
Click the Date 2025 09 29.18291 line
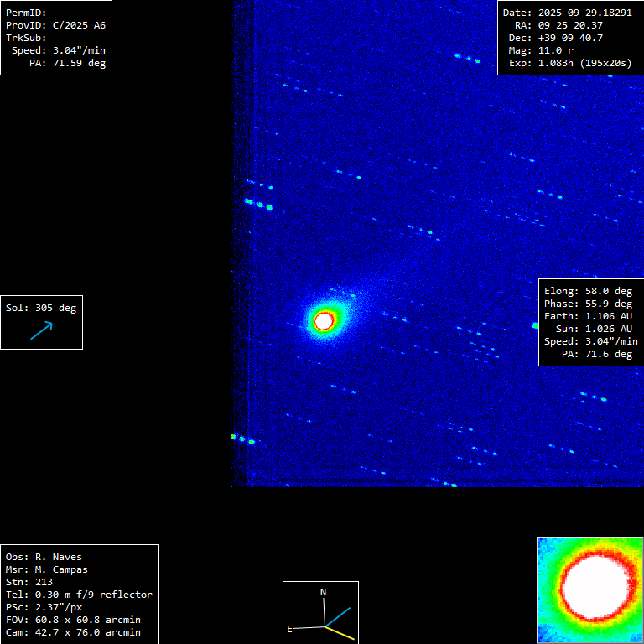pos(567,13)
